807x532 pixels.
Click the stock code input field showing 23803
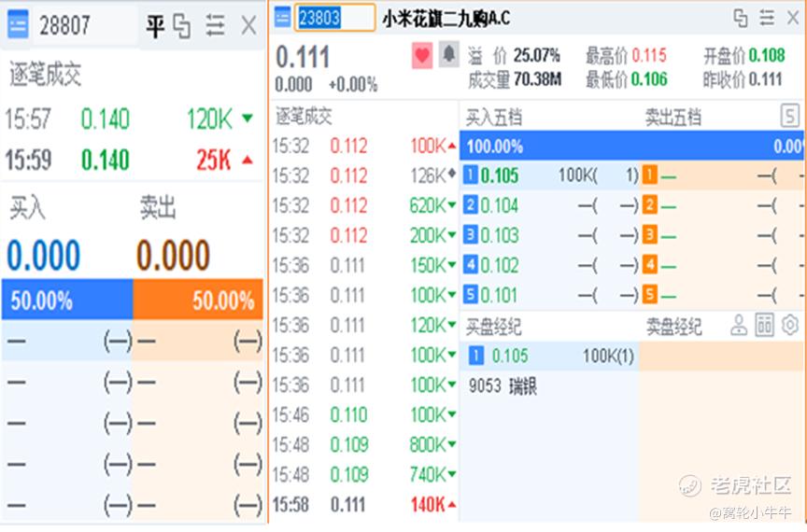pos(334,18)
